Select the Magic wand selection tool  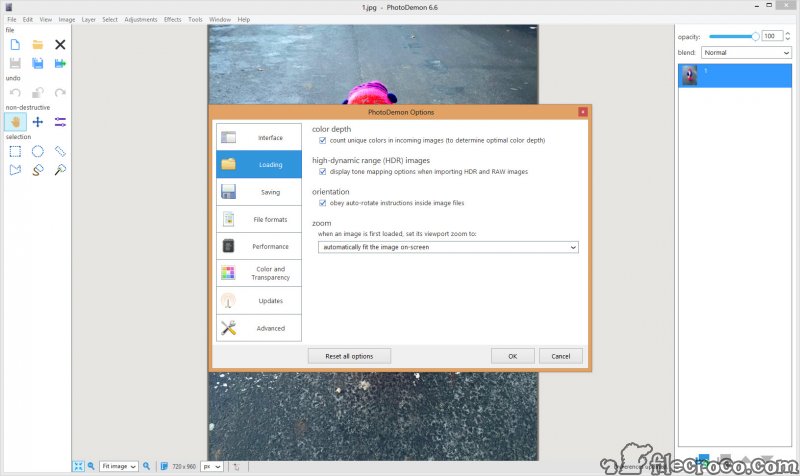point(60,170)
